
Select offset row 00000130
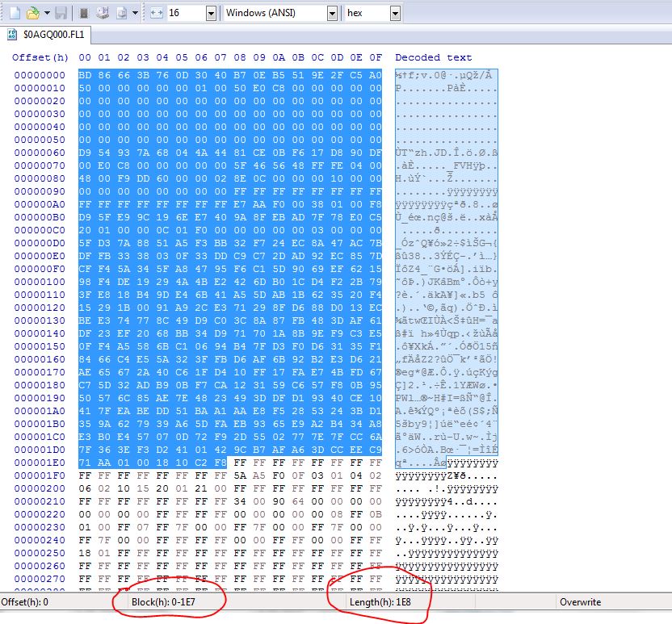click(40, 320)
